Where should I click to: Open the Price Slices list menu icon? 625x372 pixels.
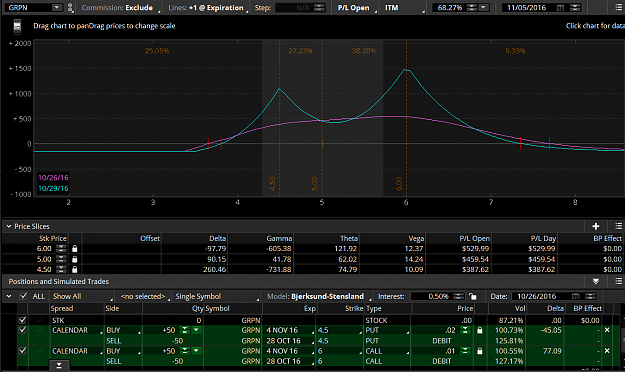point(618,226)
